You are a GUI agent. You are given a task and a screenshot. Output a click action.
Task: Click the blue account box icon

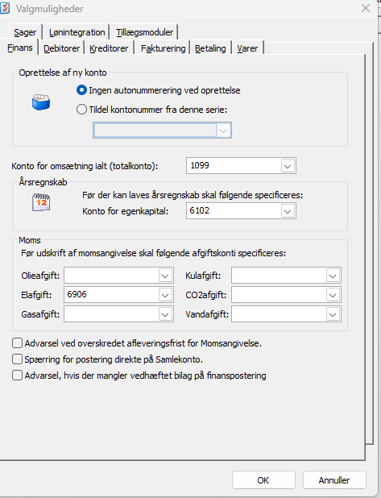point(41,102)
